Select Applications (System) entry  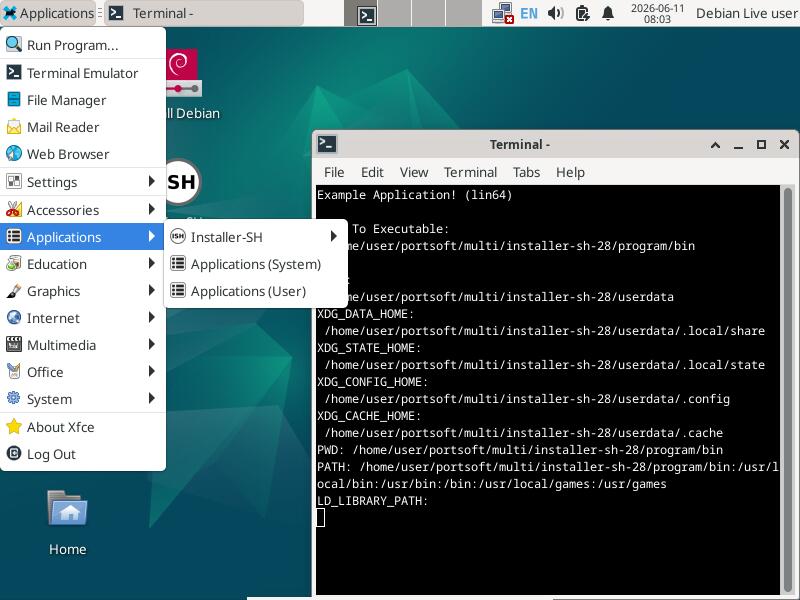[255, 264]
